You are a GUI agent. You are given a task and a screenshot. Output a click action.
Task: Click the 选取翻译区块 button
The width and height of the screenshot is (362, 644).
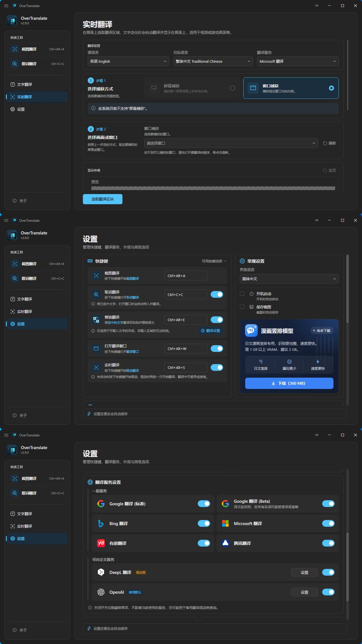[103, 199]
